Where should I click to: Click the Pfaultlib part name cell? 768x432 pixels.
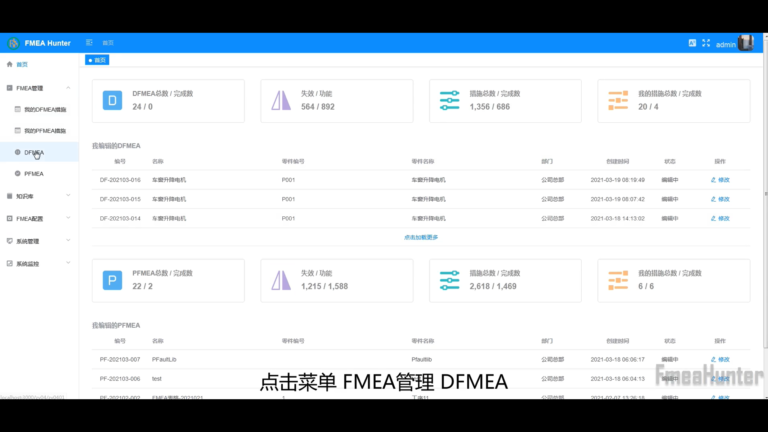pyautogui.click(x=422, y=360)
